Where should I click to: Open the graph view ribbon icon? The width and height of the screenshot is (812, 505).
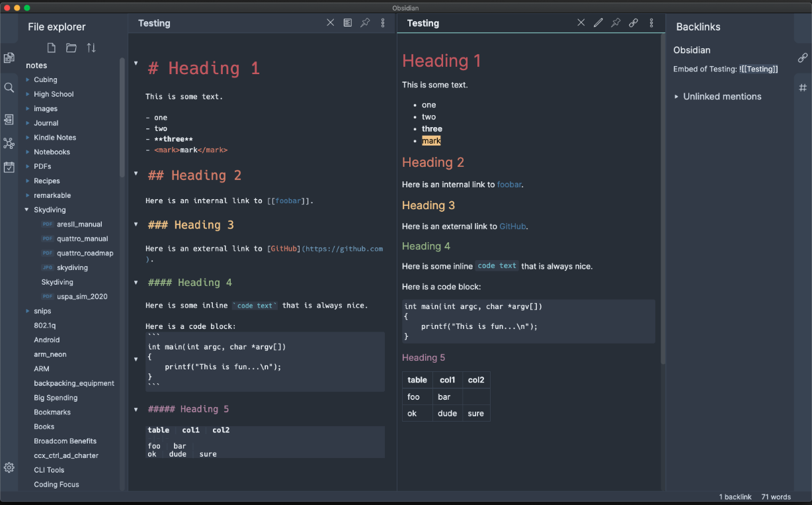(9, 143)
